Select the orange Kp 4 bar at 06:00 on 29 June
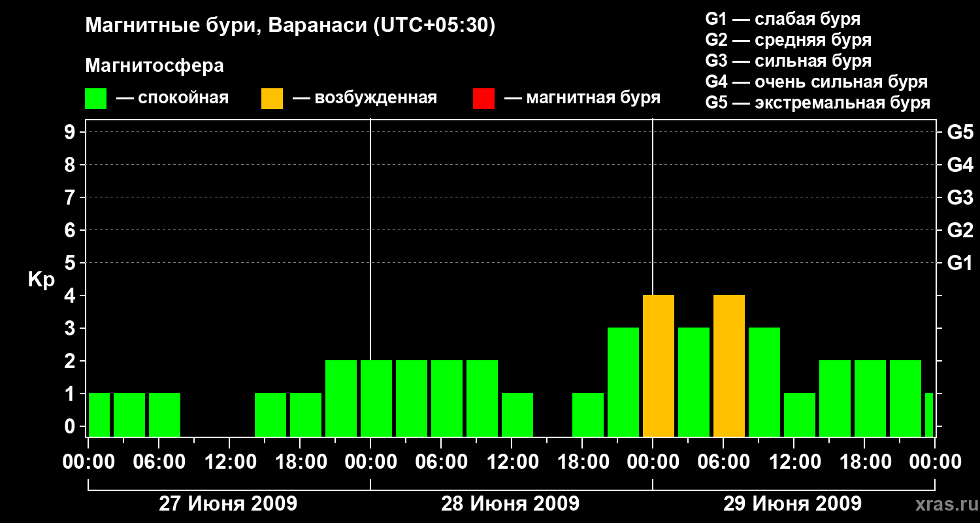Screen dimensions: 980x523 [x=729, y=366]
